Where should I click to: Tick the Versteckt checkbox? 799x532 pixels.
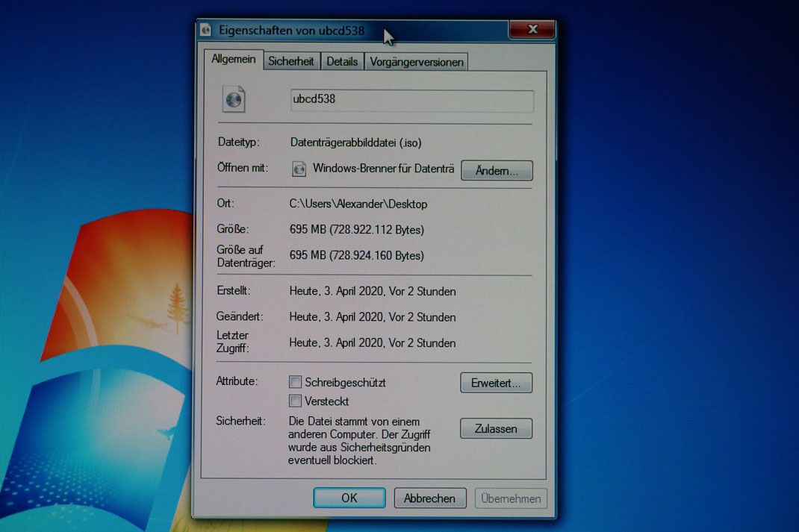click(295, 401)
